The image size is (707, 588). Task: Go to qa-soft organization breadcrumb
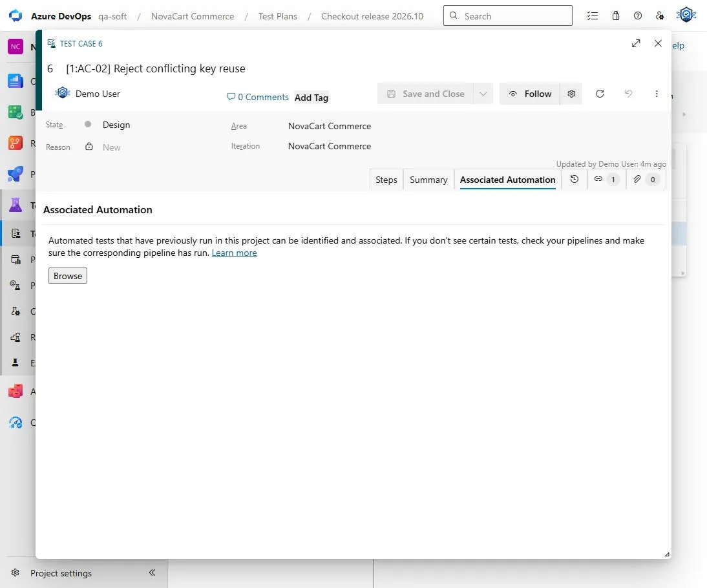click(112, 16)
